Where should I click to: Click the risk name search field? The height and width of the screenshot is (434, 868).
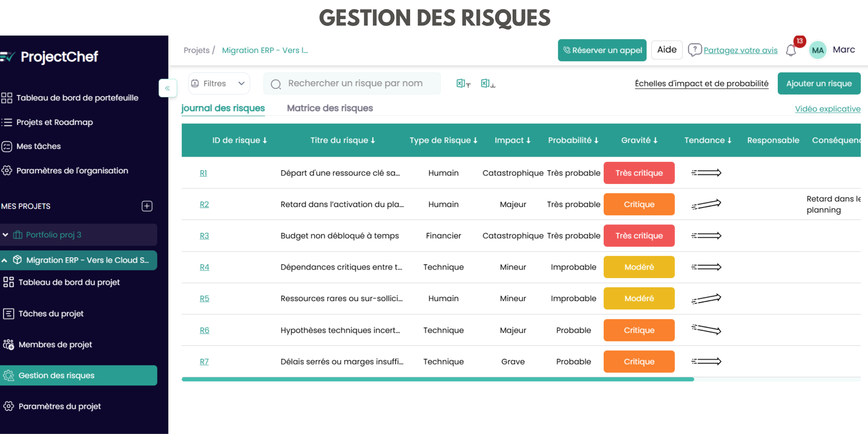pyautogui.click(x=352, y=83)
